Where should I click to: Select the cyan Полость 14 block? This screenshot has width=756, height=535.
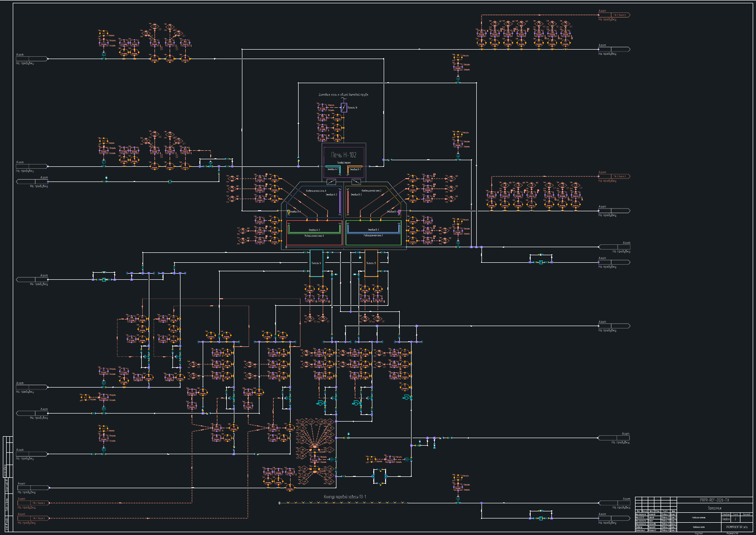click(x=316, y=263)
